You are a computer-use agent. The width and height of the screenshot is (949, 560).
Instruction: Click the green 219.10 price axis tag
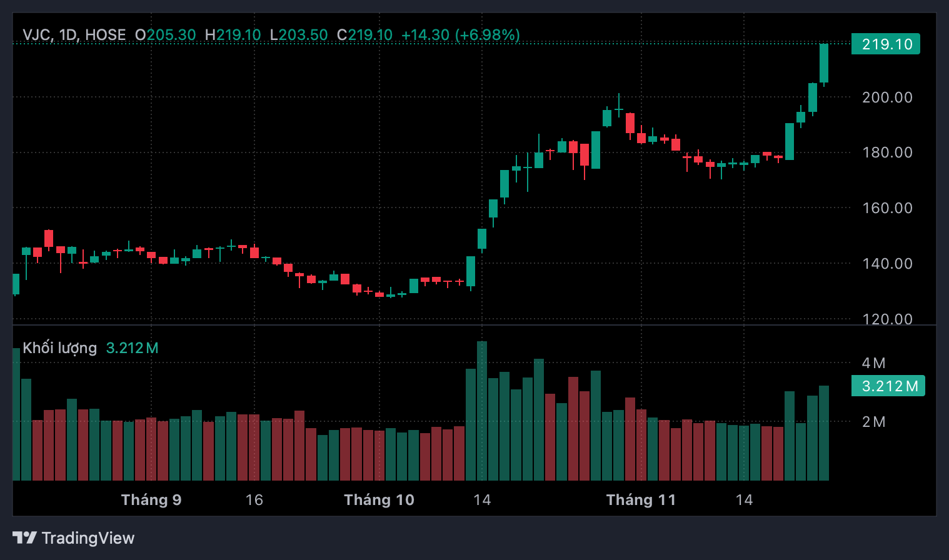[x=885, y=44]
